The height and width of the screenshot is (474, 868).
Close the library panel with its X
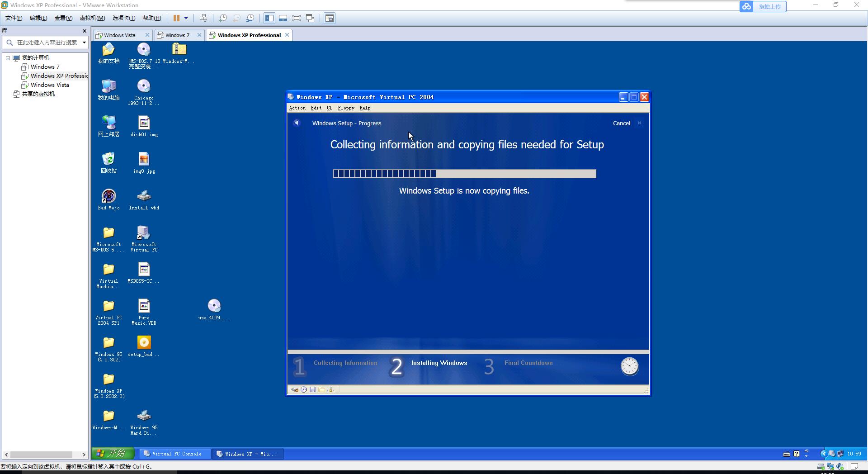tap(84, 31)
